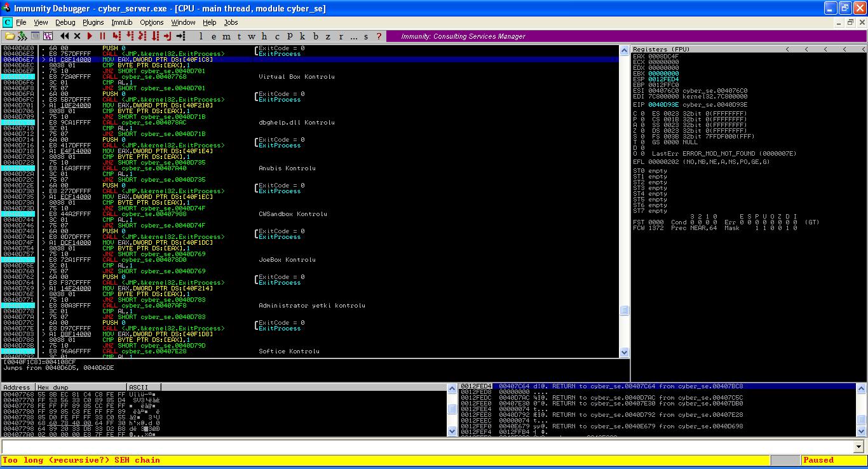
Task: Click the Address column header in dump pane
Action: point(18,387)
